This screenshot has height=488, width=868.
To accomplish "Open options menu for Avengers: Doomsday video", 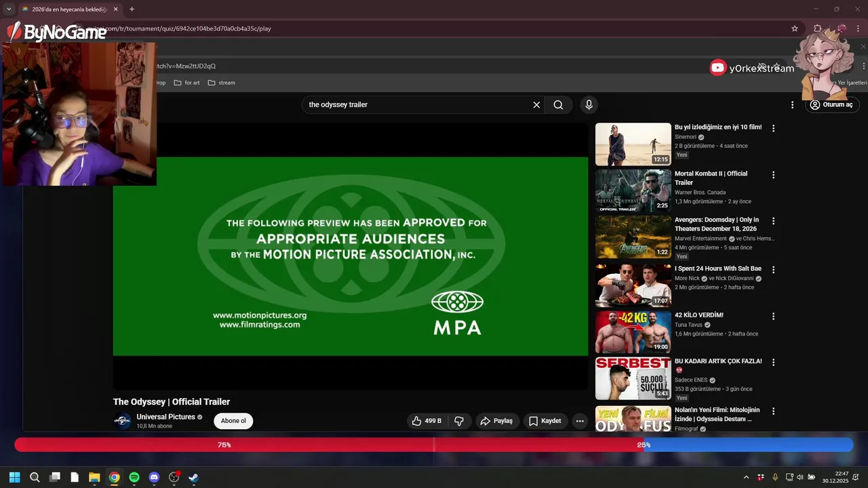I will click(x=773, y=221).
